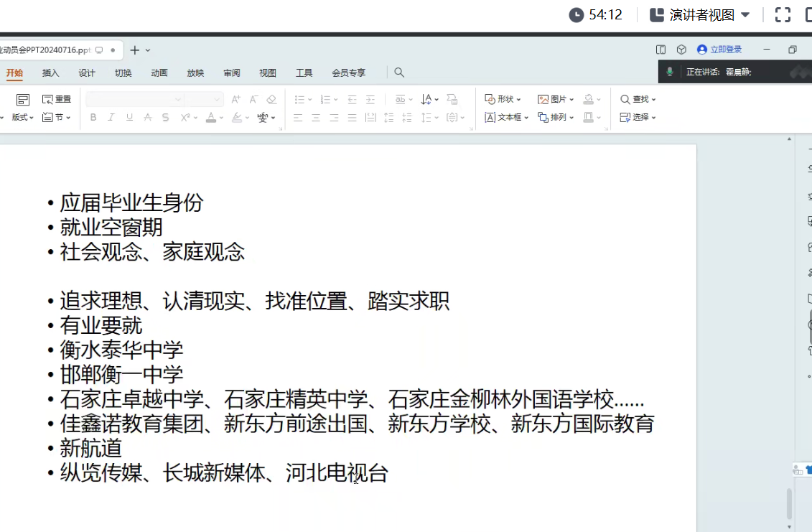
Task: Toggle italic formatting
Action: pos(111,117)
